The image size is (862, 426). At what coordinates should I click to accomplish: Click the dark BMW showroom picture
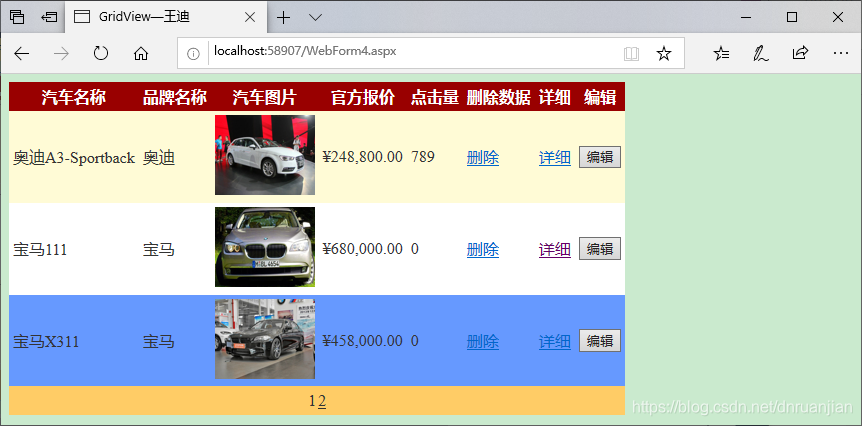(x=264, y=339)
